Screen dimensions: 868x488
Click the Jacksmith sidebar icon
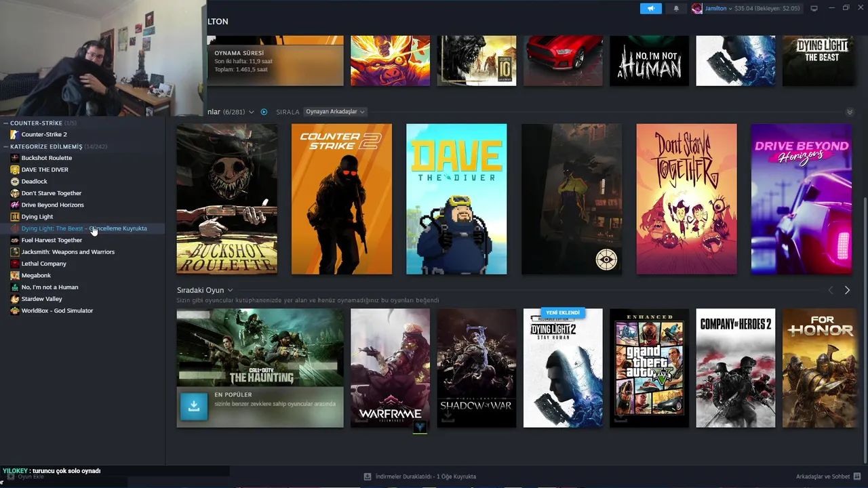[15, 251]
